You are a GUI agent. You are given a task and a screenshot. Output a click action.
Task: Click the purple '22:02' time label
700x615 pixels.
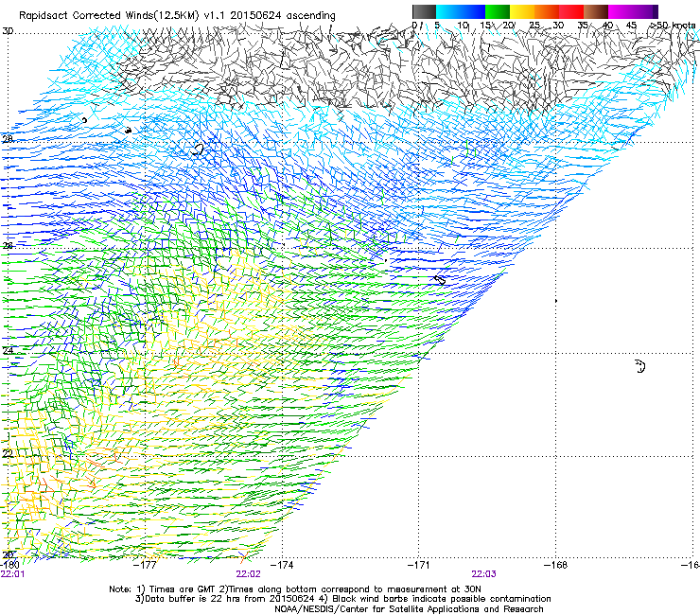point(248,574)
